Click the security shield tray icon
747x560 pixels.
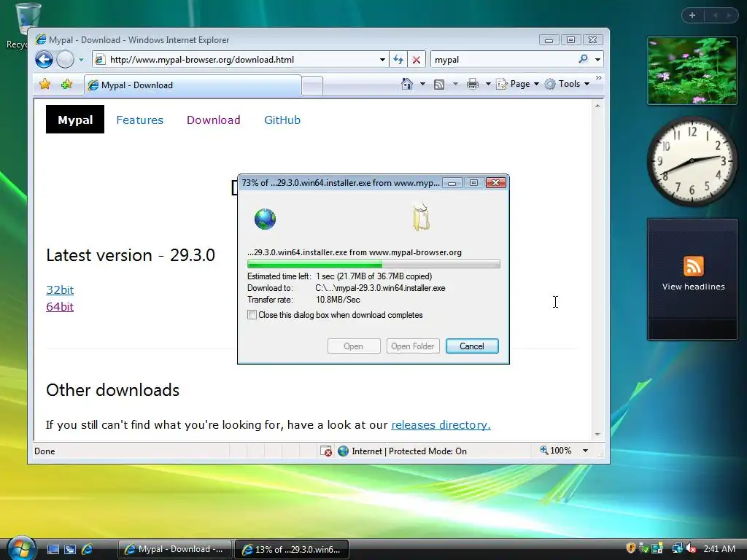(631, 548)
